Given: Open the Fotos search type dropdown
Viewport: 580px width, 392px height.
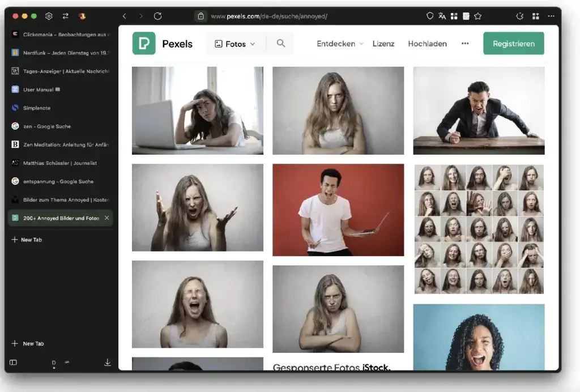Looking at the screenshot, I should coord(235,44).
